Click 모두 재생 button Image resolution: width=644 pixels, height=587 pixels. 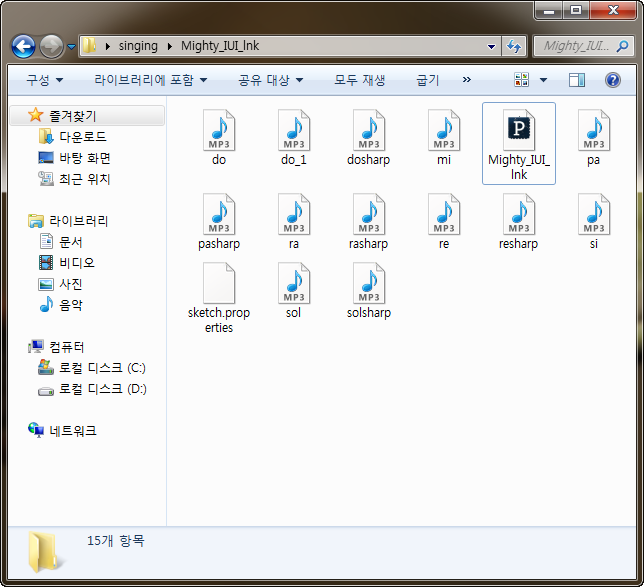click(x=359, y=80)
